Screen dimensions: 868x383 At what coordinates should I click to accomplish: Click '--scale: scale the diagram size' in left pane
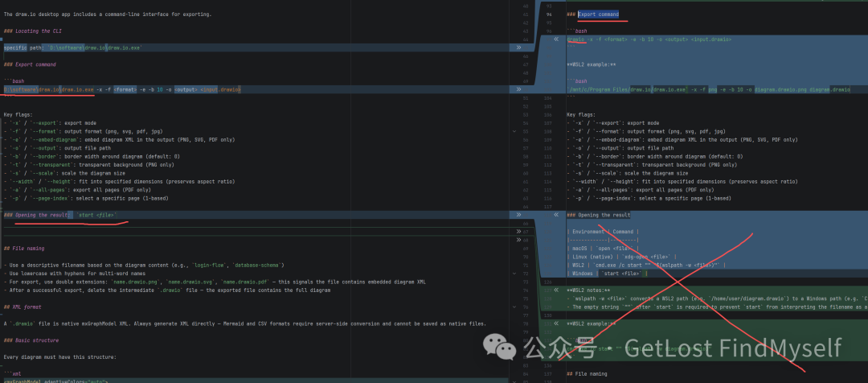click(64, 173)
